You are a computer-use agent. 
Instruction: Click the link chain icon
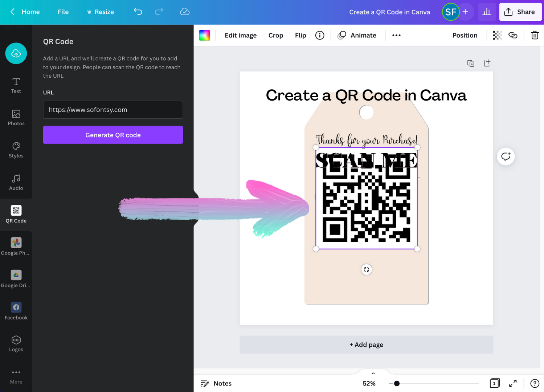(x=513, y=35)
